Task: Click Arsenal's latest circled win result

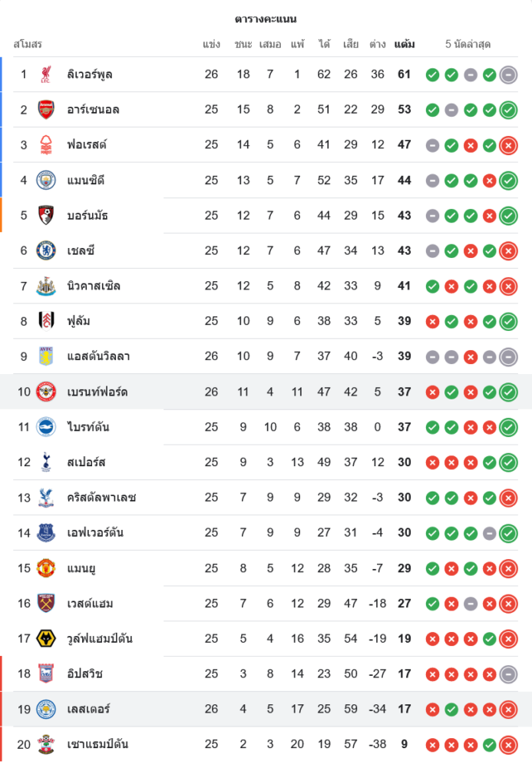Action: click(x=507, y=110)
